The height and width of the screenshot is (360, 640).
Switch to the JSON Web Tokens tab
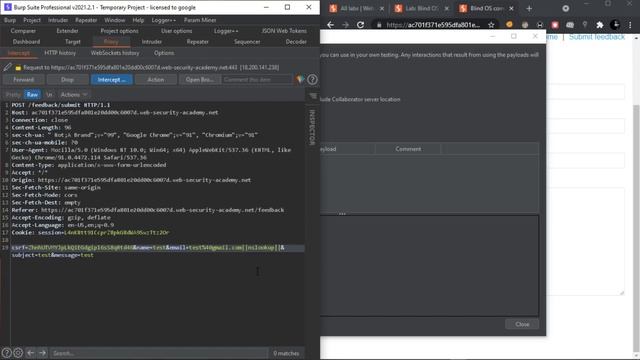pos(284,31)
